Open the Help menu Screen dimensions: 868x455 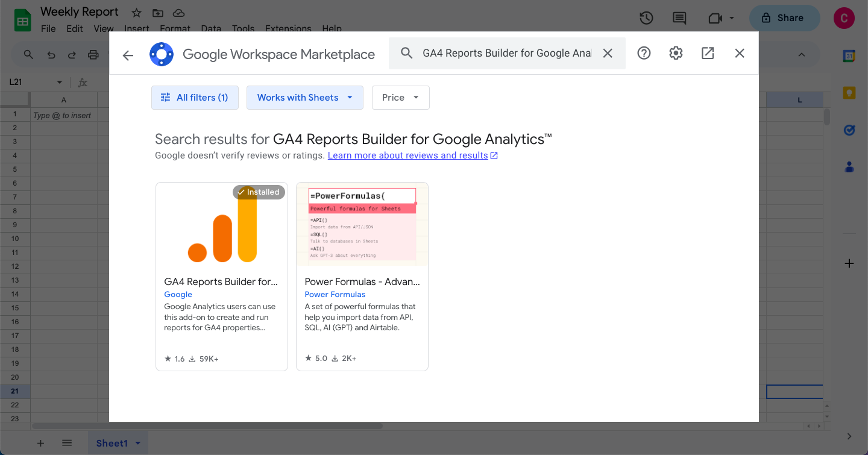(332, 28)
